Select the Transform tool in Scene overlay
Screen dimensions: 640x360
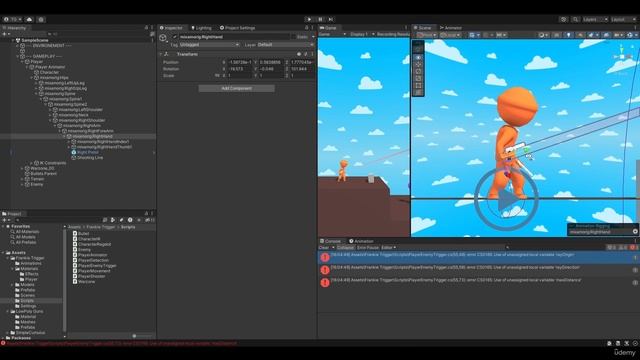coord(418,92)
